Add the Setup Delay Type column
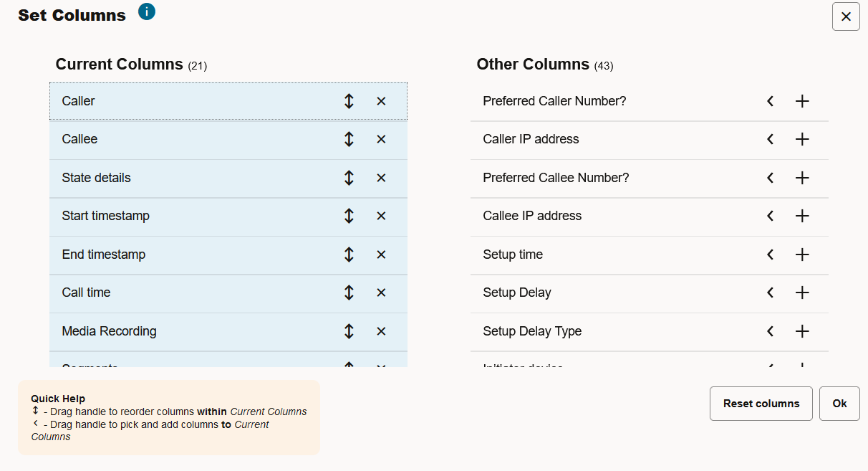 [x=802, y=331]
